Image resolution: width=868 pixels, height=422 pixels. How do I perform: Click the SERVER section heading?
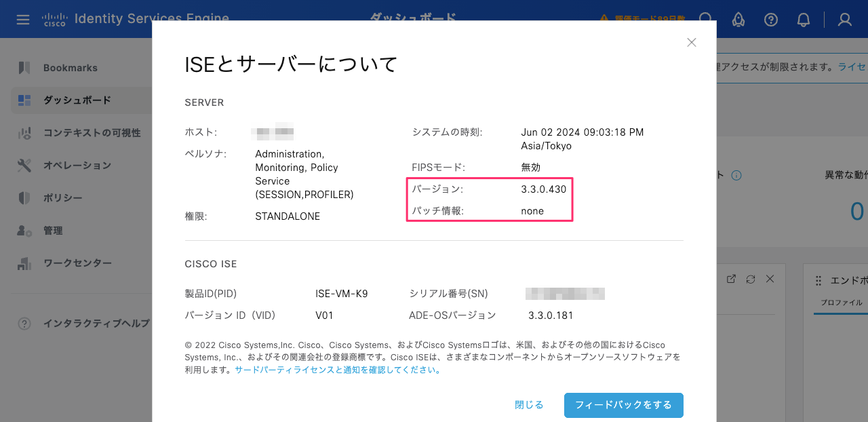pos(204,103)
